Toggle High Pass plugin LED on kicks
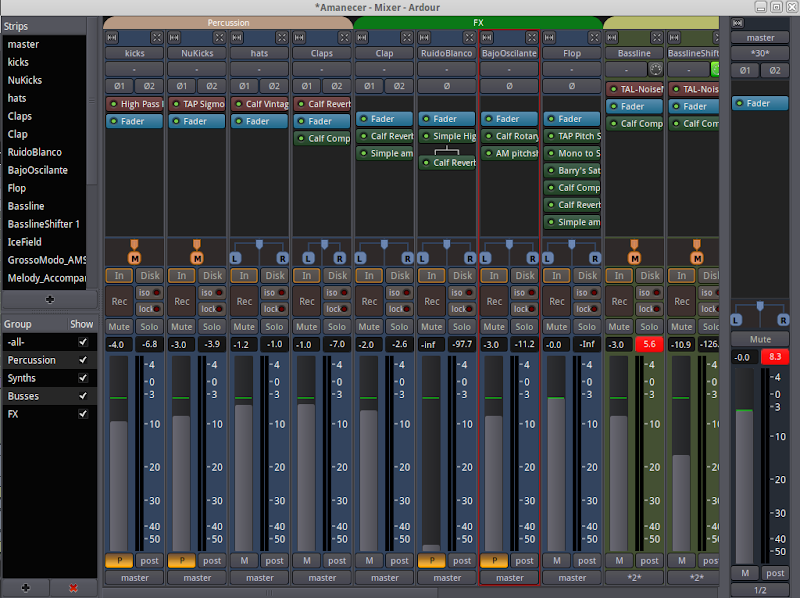Image resolution: width=800 pixels, height=598 pixels. click(113, 104)
